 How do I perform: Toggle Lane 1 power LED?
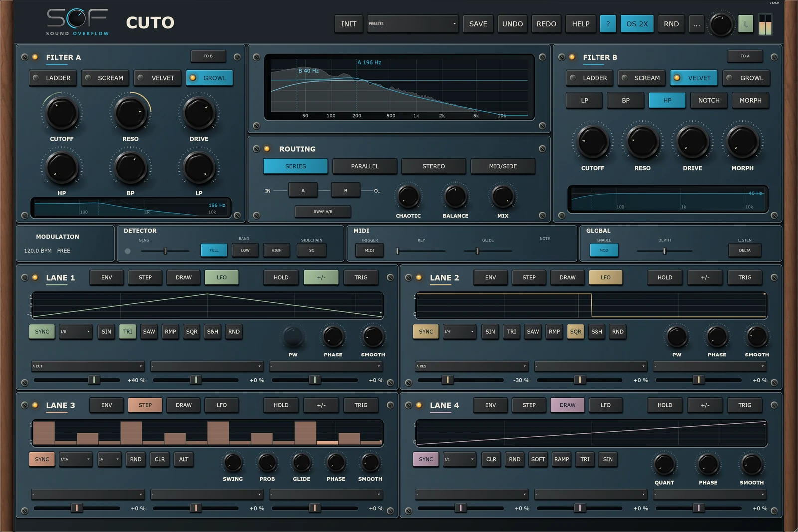[35, 278]
